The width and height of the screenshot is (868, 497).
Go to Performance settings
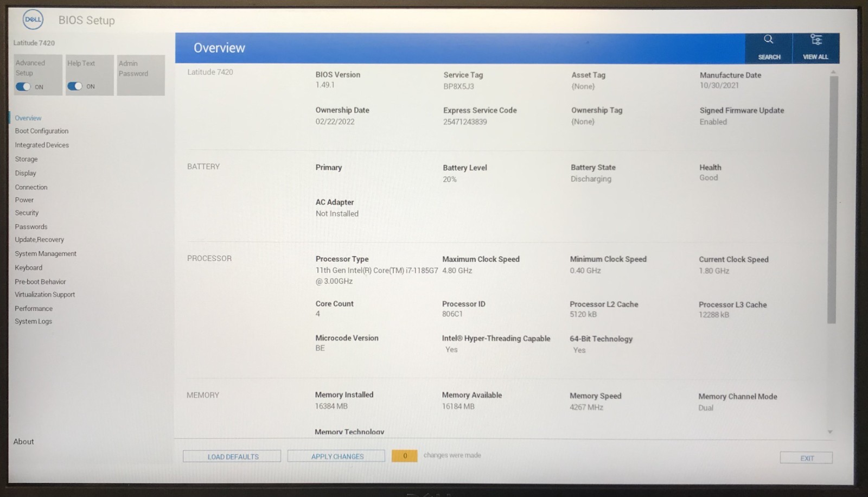[34, 308]
